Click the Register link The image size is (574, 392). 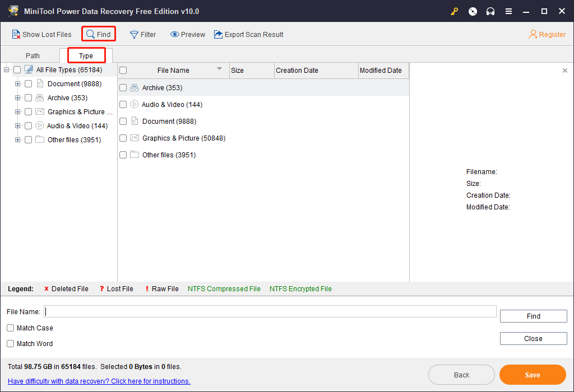click(x=547, y=34)
